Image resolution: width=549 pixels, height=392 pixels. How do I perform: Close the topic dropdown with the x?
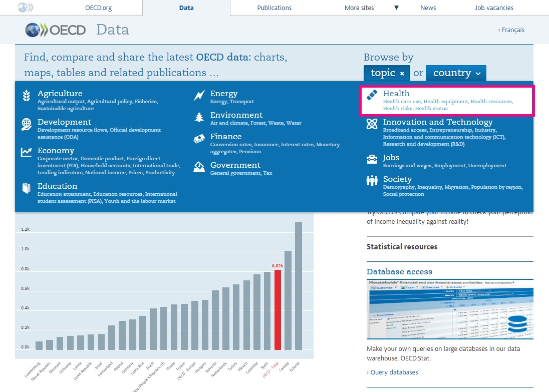tap(402, 74)
